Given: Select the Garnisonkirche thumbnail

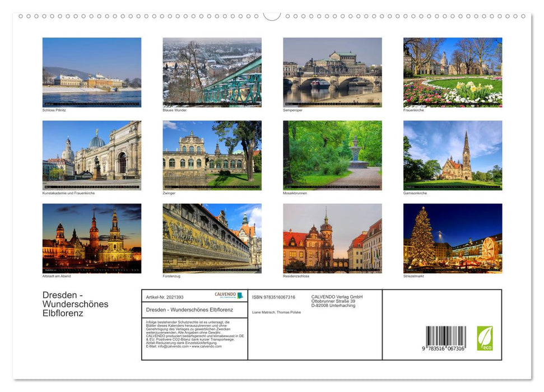Looking at the screenshot, I should [x=452, y=155].
